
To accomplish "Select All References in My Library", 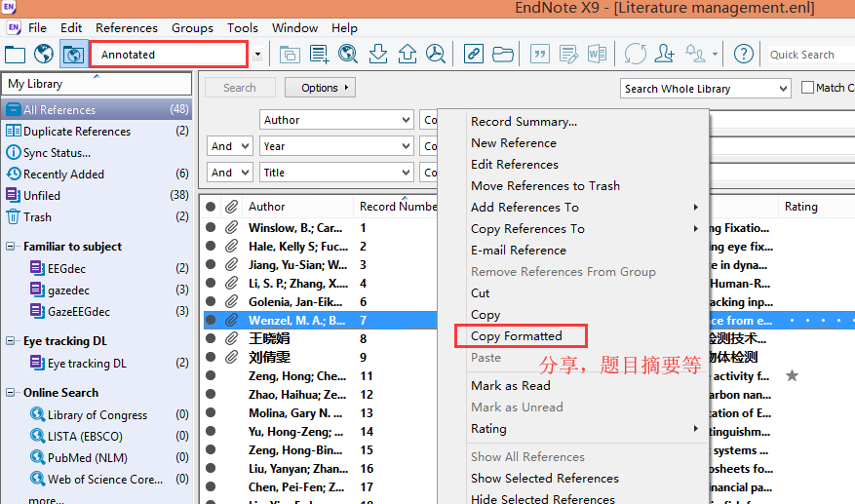I will click(x=97, y=109).
